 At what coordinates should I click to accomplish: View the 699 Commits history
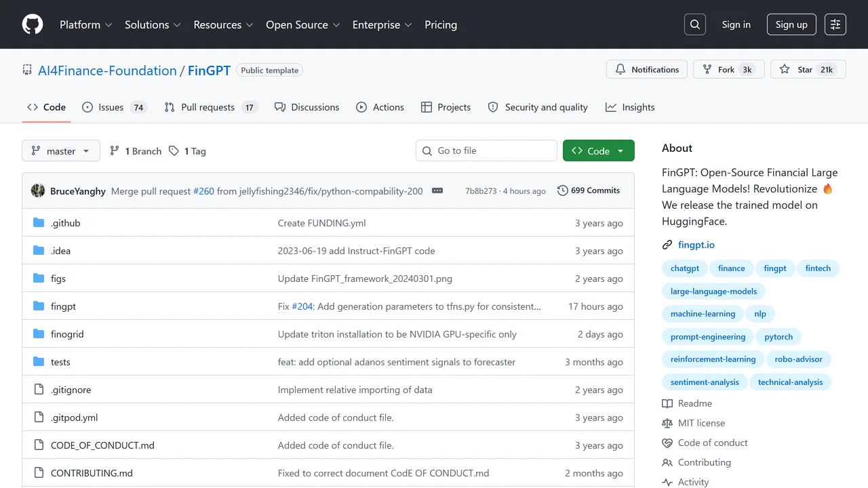point(589,190)
